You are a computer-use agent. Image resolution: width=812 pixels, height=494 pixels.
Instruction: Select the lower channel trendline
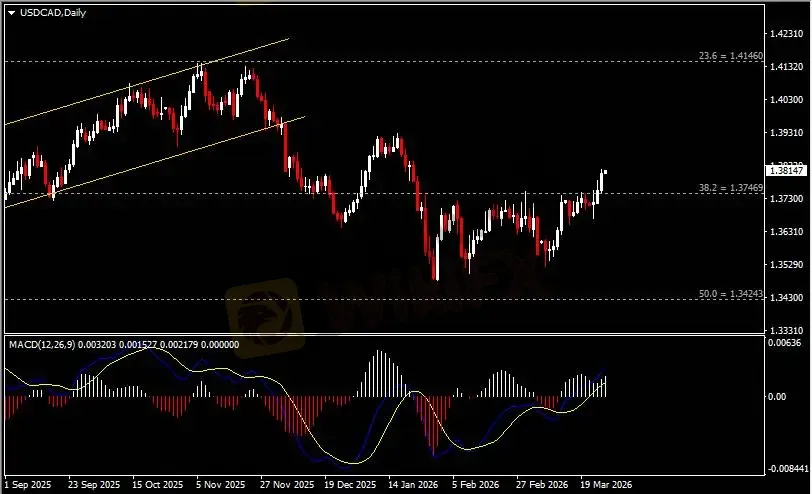coord(155,162)
